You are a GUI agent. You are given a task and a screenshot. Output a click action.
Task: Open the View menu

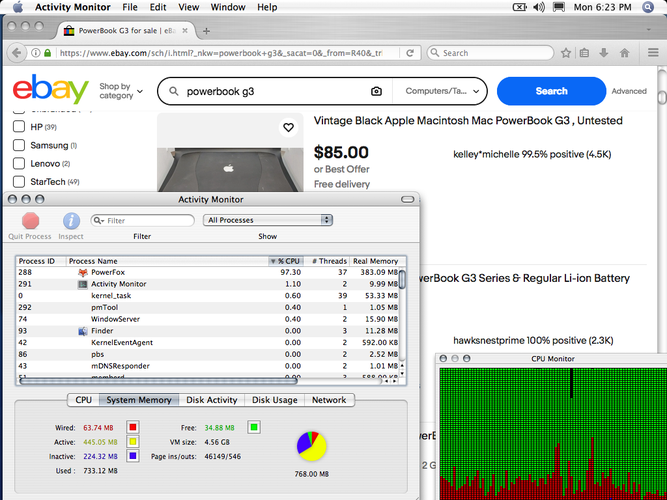[188, 7]
